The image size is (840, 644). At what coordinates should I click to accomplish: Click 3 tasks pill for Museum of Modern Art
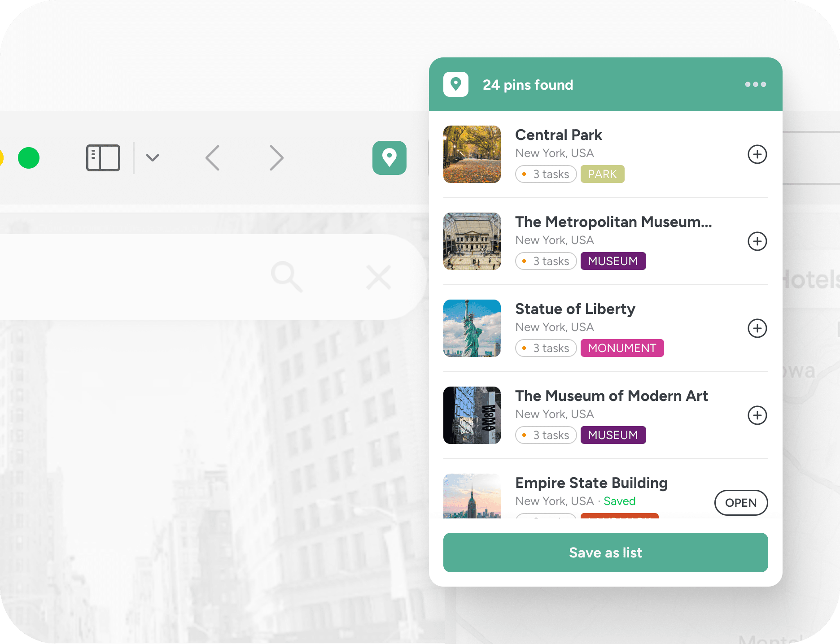(546, 435)
